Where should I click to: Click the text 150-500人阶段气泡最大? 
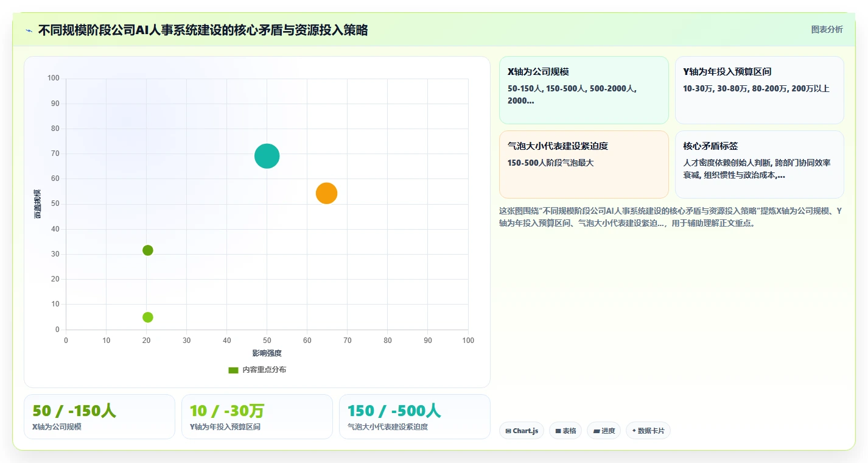(x=550, y=163)
